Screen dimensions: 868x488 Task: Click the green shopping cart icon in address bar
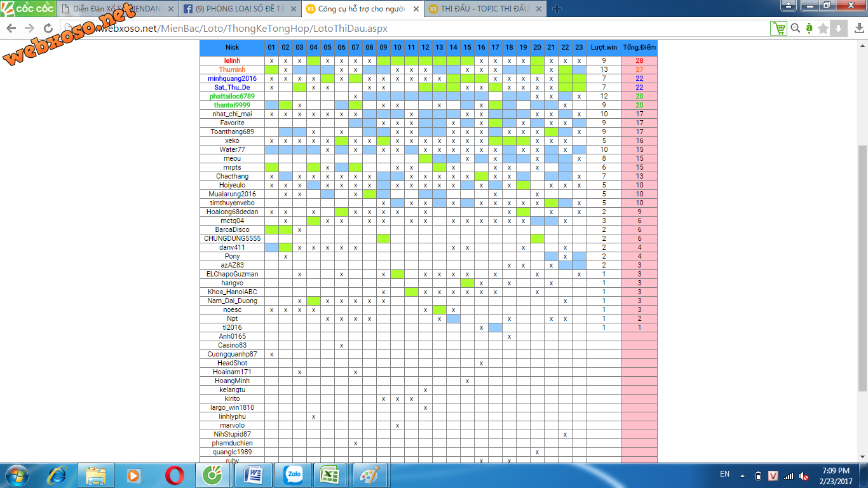[x=778, y=29]
